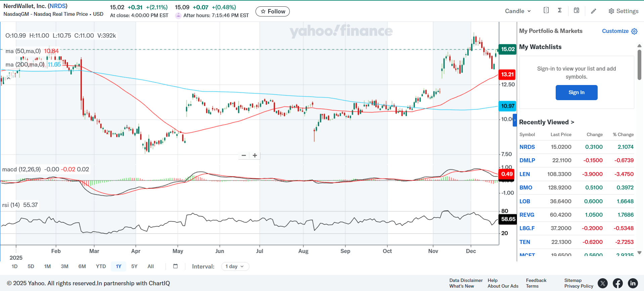Click the chart events calendar icon
The height and width of the screenshot is (291, 644).
577,10
